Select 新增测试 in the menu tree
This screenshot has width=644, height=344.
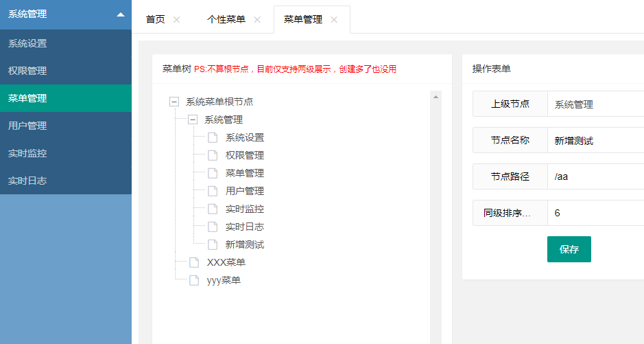pos(244,244)
